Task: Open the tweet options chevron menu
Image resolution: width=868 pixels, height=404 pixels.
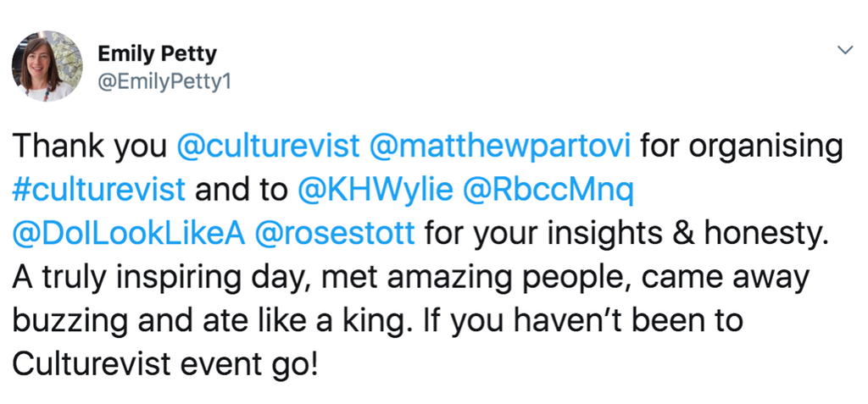Action: (844, 50)
